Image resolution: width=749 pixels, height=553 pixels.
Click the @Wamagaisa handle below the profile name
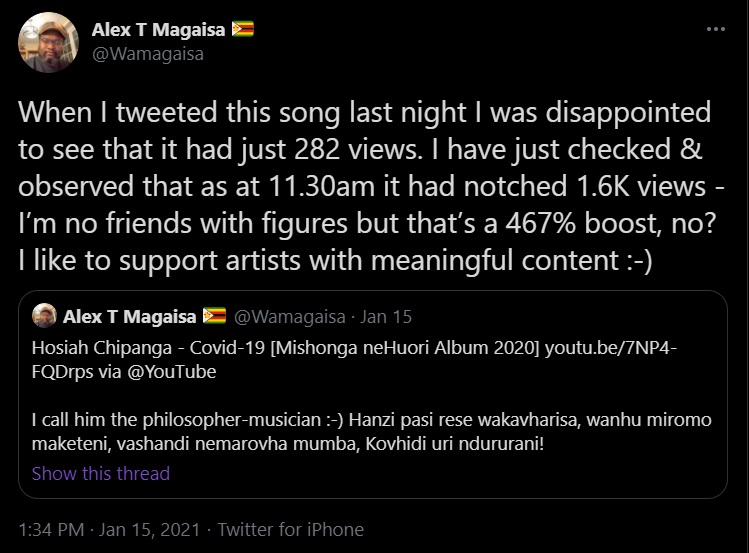[148, 54]
